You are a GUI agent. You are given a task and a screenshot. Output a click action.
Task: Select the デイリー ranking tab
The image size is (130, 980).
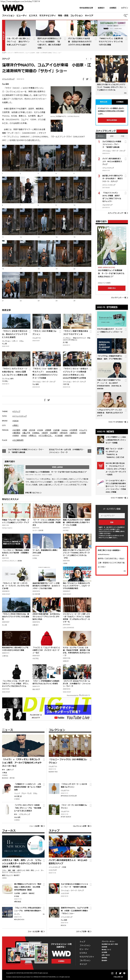pyautogui.click(x=101, y=136)
